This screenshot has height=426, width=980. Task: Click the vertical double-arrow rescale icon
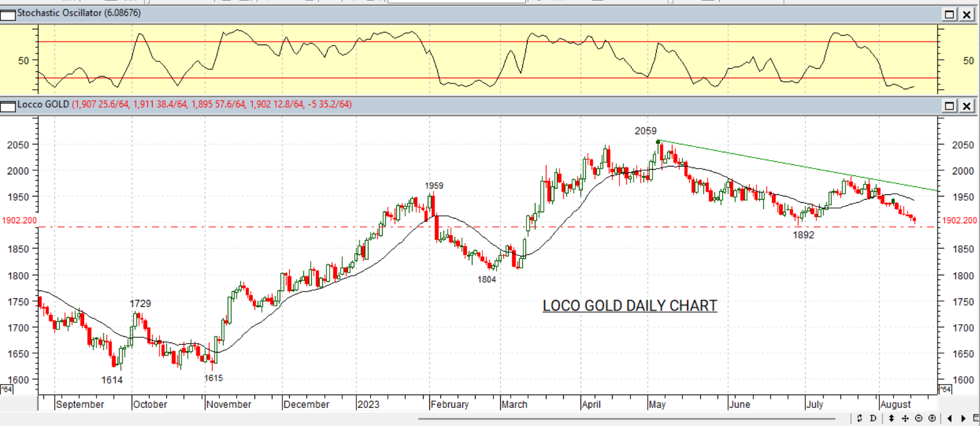891,418
